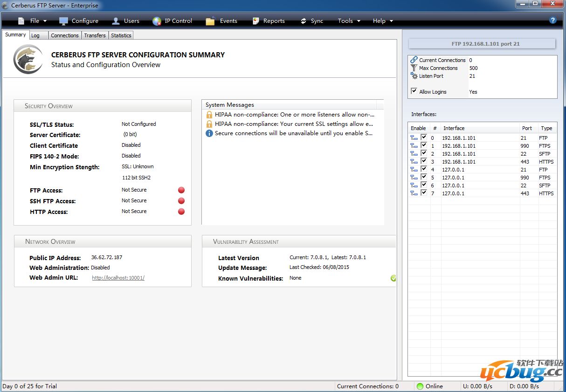Switch to the Connections tab
The image size is (566, 392).
tap(65, 35)
